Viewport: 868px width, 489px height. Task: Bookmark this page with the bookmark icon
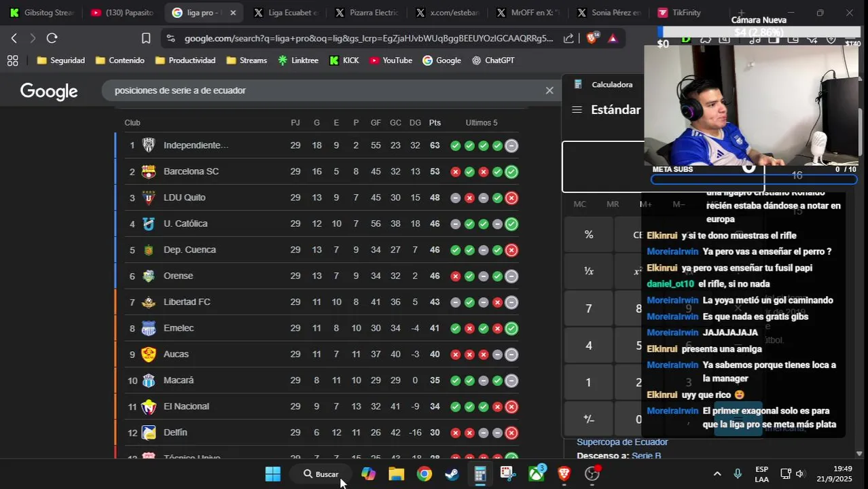tap(146, 39)
